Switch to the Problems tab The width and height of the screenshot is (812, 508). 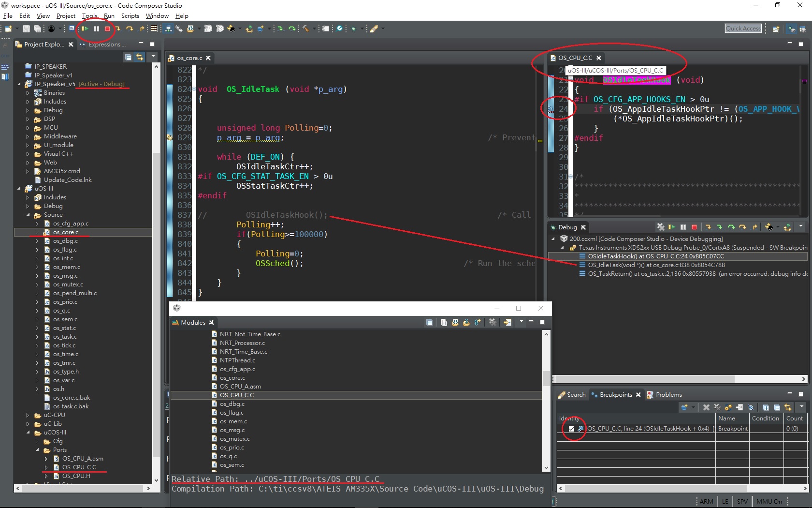668,395
